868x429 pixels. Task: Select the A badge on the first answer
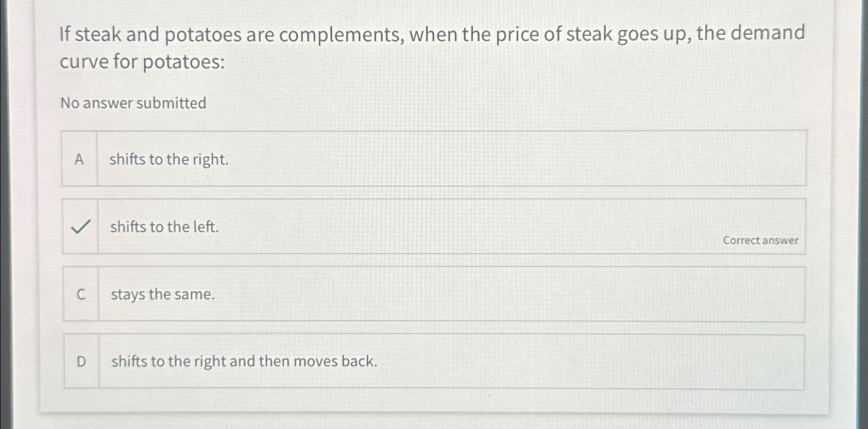point(81,159)
